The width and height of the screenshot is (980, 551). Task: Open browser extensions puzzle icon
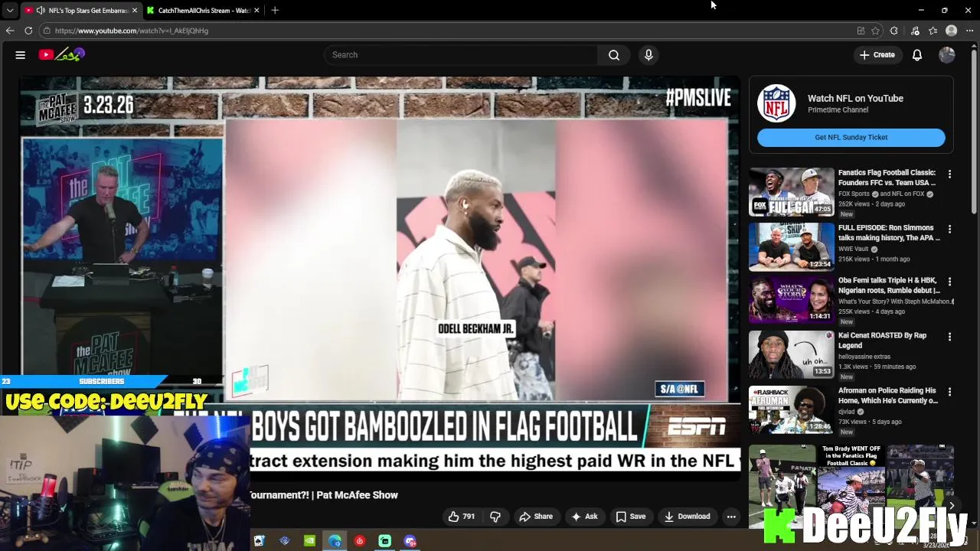(894, 31)
